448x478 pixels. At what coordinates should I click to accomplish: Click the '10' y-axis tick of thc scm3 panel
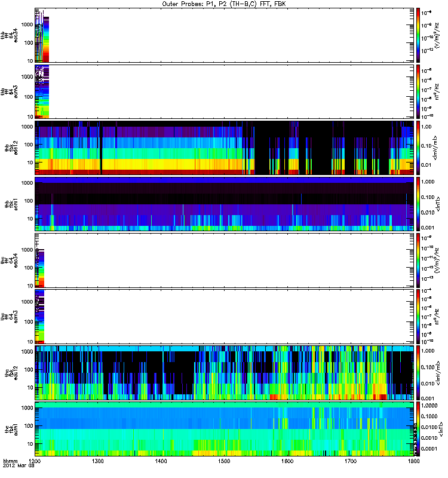click(x=30, y=342)
